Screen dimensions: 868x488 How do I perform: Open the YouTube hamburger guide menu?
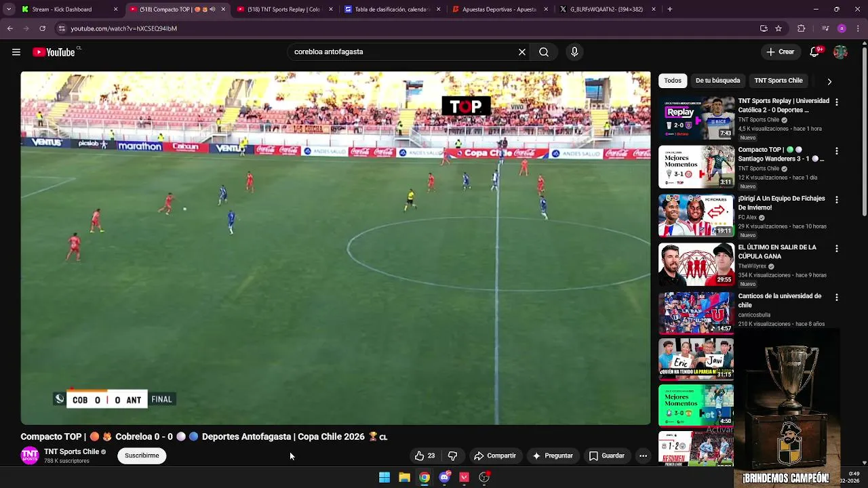pyautogui.click(x=16, y=52)
